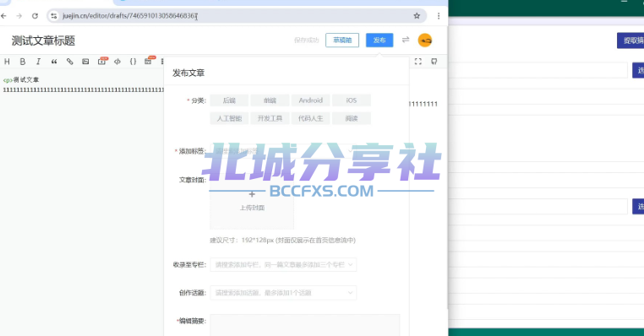644x336 pixels.
Task: Select the Android category tag
Action: [310, 100]
